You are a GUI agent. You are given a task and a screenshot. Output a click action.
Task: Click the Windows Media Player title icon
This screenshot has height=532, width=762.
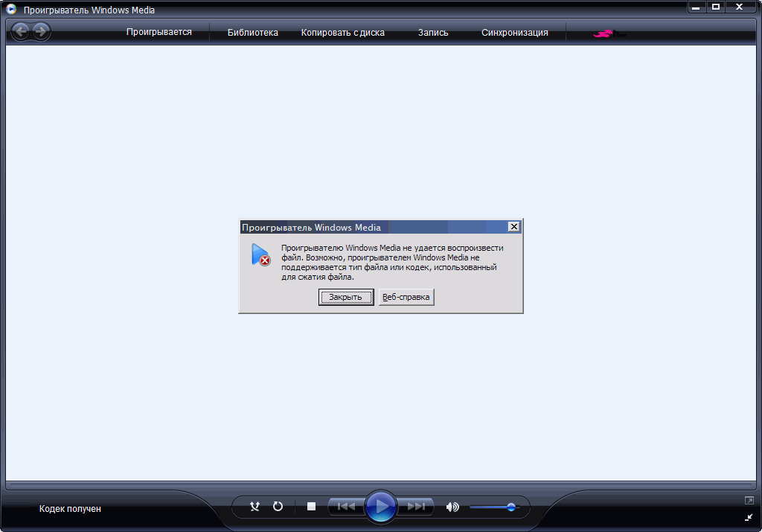(11, 9)
